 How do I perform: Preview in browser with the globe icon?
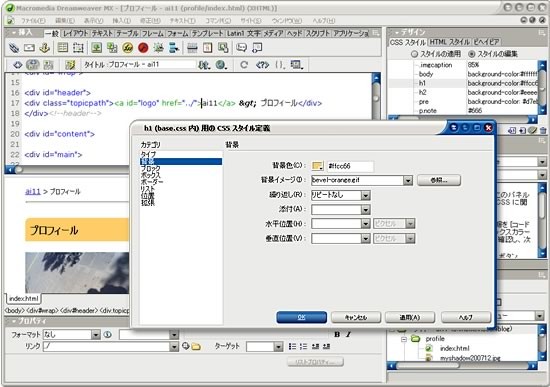(x=221, y=65)
